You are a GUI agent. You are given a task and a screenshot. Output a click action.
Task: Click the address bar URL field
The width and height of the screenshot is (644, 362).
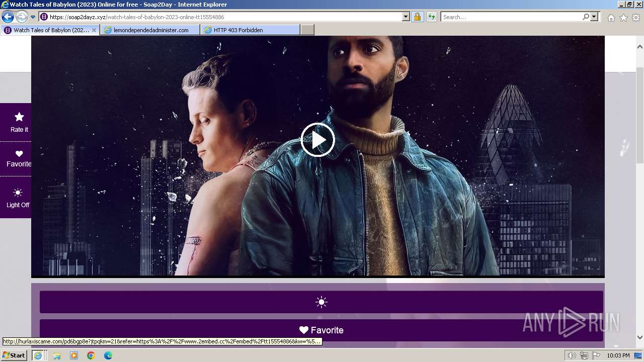225,17
